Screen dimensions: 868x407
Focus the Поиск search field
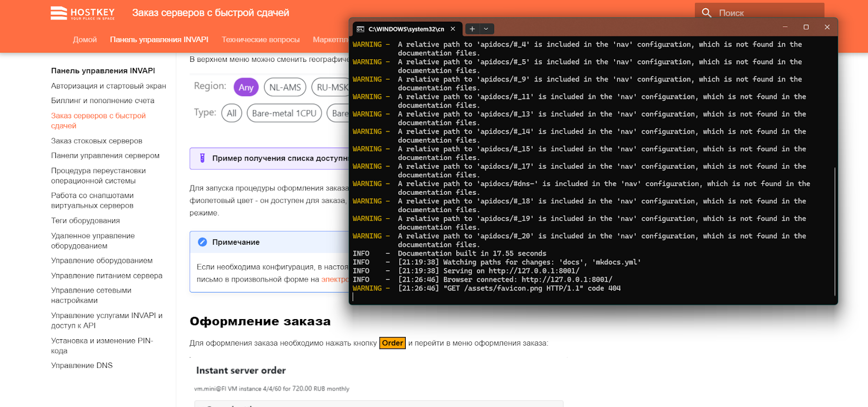point(759,12)
